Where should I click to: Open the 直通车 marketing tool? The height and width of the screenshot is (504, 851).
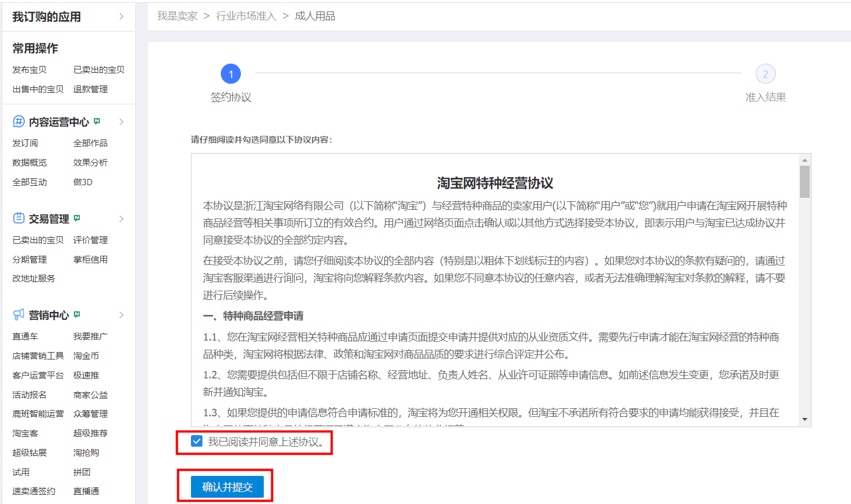click(25, 337)
